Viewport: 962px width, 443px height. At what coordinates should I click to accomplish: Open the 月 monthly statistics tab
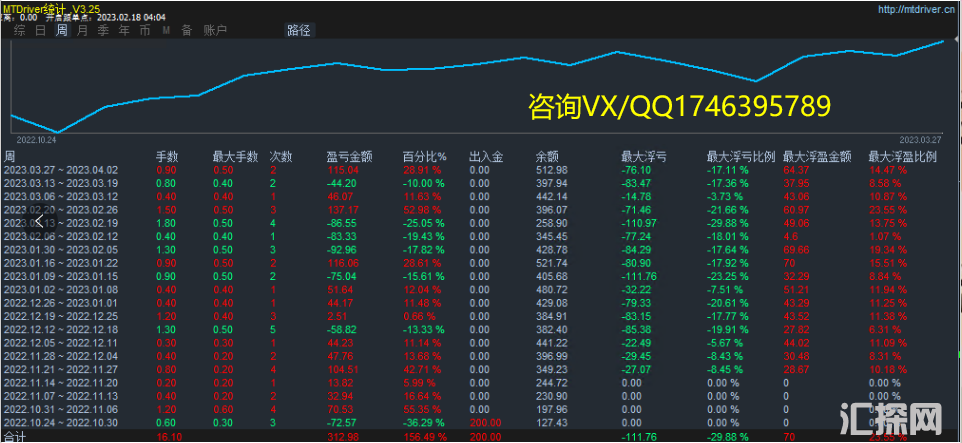(x=81, y=30)
